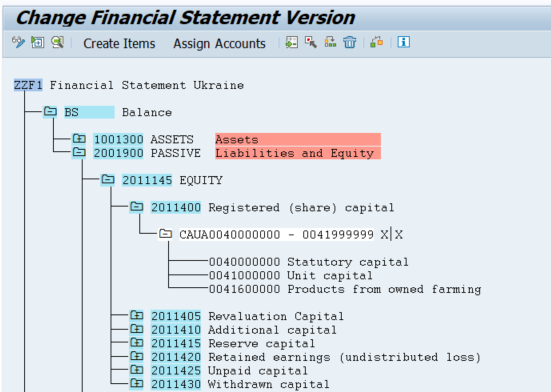Select item key 2001900
The height and width of the screenshot is (392, 551).
(118, 153)
